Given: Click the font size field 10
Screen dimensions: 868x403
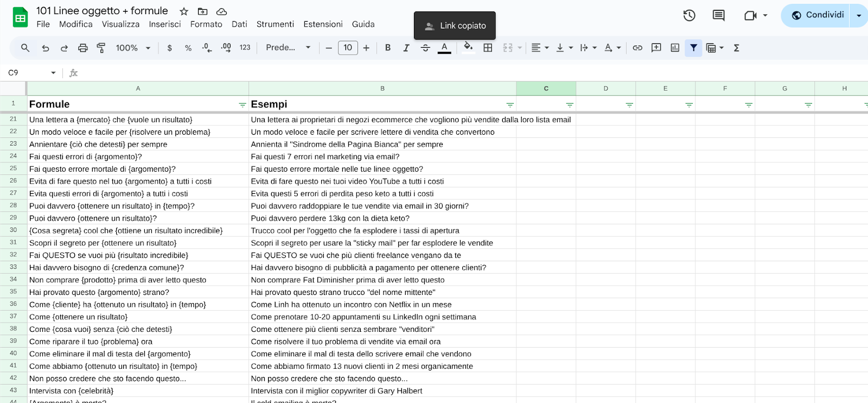Looking at the screenshot, I should [x=348, y=48].
